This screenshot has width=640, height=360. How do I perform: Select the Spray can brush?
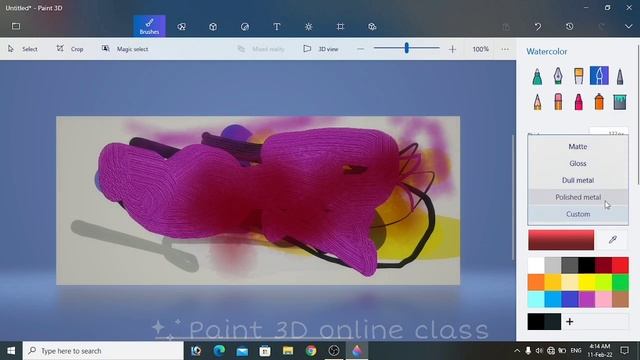tap(599, 102)
